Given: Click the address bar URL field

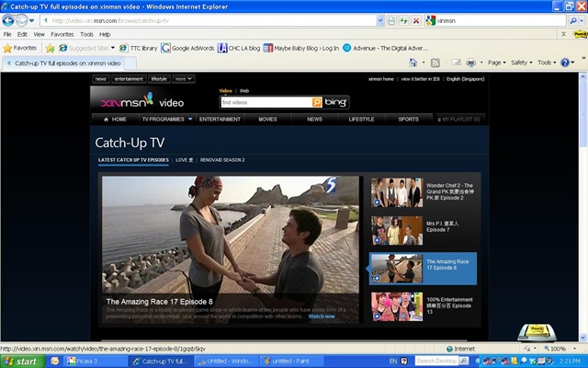Looking at the screenshot, I should pyautogui.click(x=209, y=20).
